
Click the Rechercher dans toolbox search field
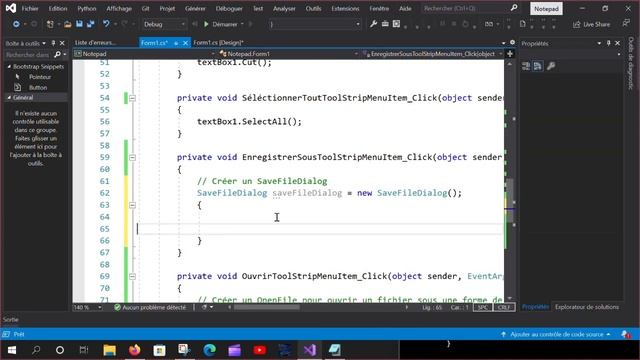(x=27, y=54)
